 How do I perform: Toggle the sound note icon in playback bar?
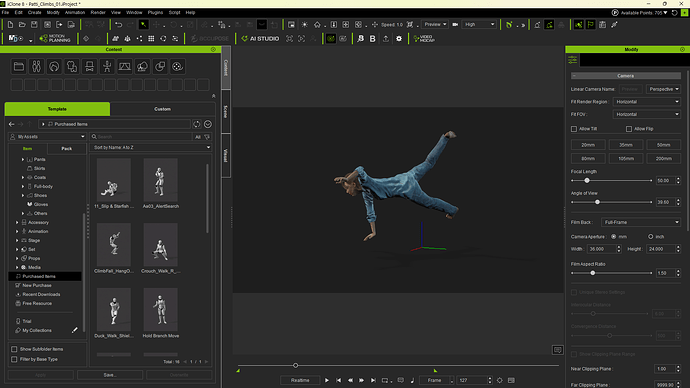click(x=412, y=380)
